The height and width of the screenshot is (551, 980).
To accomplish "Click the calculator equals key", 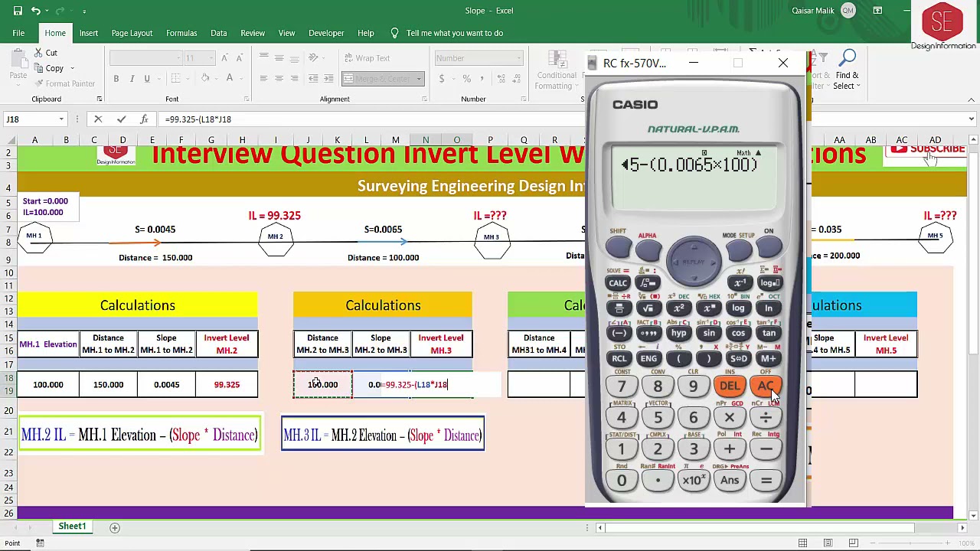I will tap(766, 481).
